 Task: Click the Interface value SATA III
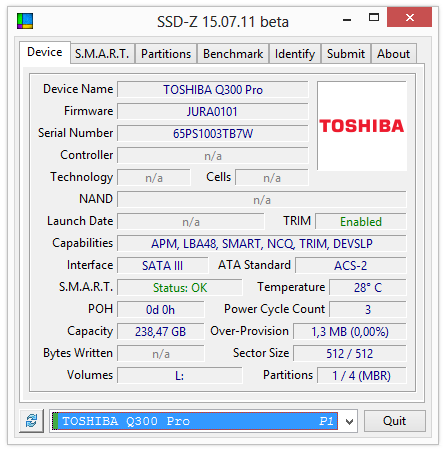[x=163, y=266]
